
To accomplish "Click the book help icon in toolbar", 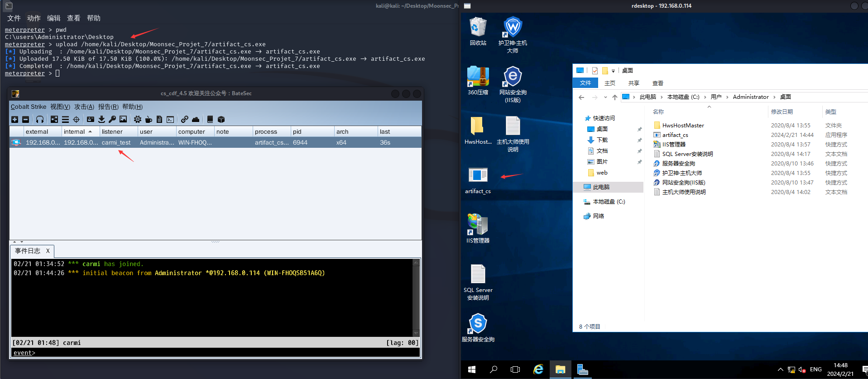I will tap(210, 120).
